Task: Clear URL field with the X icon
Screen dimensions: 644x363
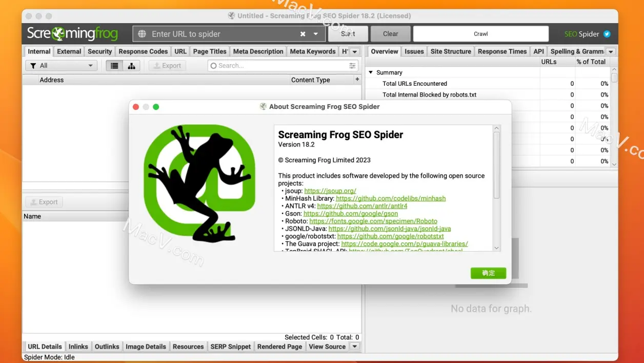Action: click(x=303, y=34)
